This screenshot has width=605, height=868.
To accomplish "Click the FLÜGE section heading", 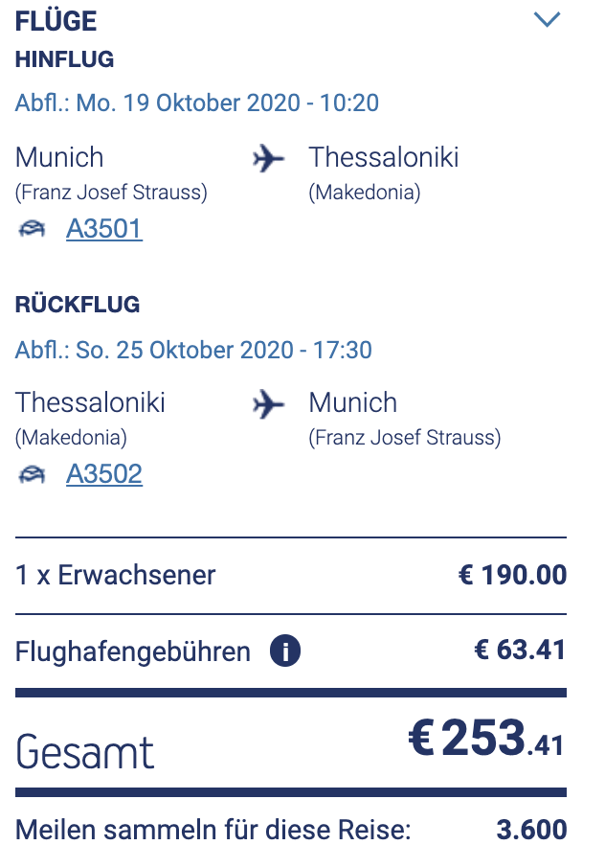I will click(56, 21).
